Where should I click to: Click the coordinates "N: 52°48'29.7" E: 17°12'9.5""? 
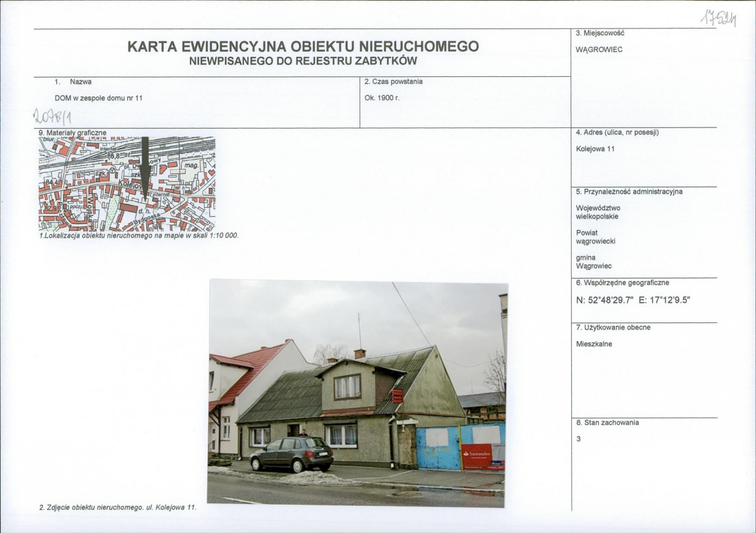(x=633, y=300)
